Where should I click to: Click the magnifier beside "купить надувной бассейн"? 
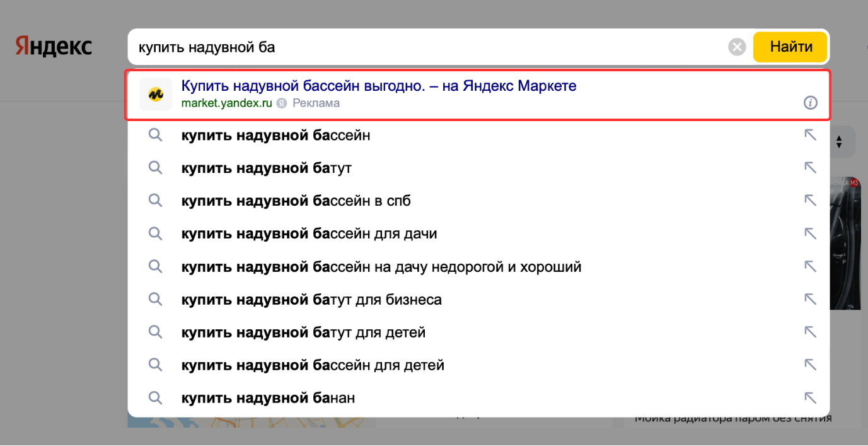[x=155, y=134]
